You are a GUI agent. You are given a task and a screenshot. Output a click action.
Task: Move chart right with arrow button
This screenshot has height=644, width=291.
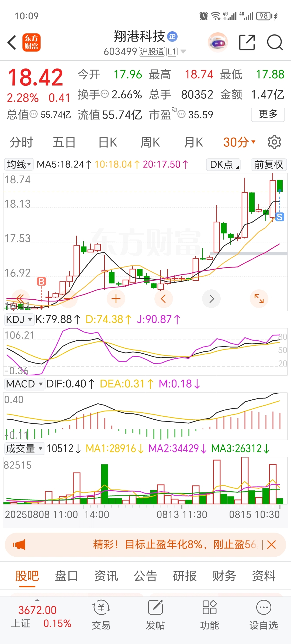212,299
